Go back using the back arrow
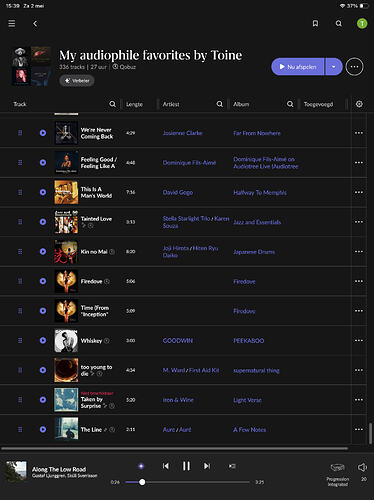The width and height of the screenshot is (374, 500). click(x=35, y=23)
